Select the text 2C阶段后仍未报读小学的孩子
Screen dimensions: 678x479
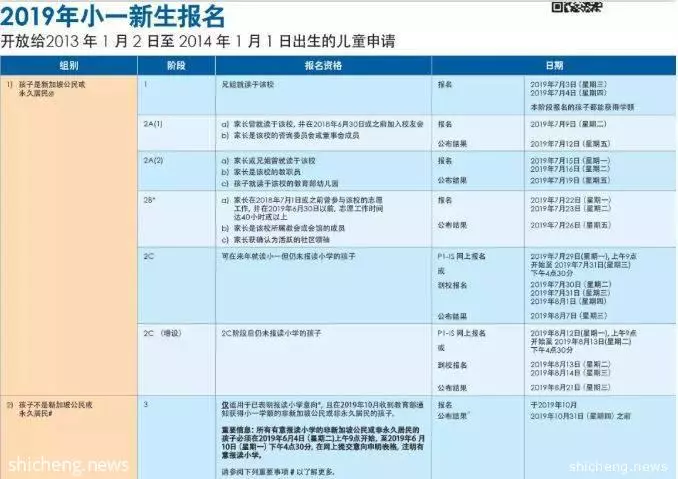(271, 333)
